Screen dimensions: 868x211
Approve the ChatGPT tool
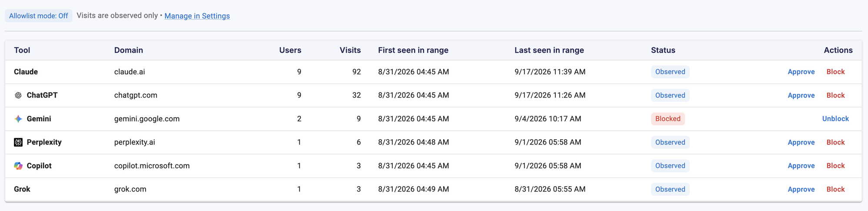point(801,95)
